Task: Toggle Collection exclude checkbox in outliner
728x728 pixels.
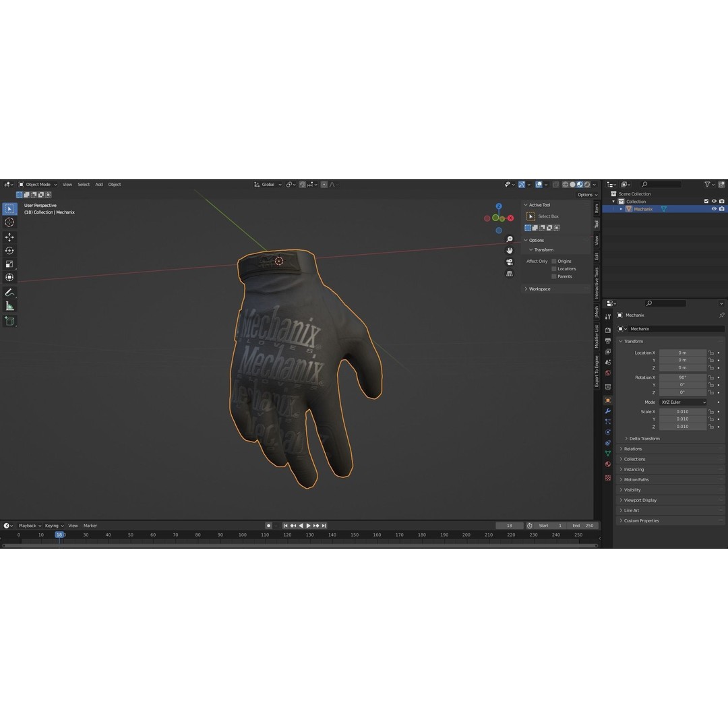Action: tap(706, 202)
